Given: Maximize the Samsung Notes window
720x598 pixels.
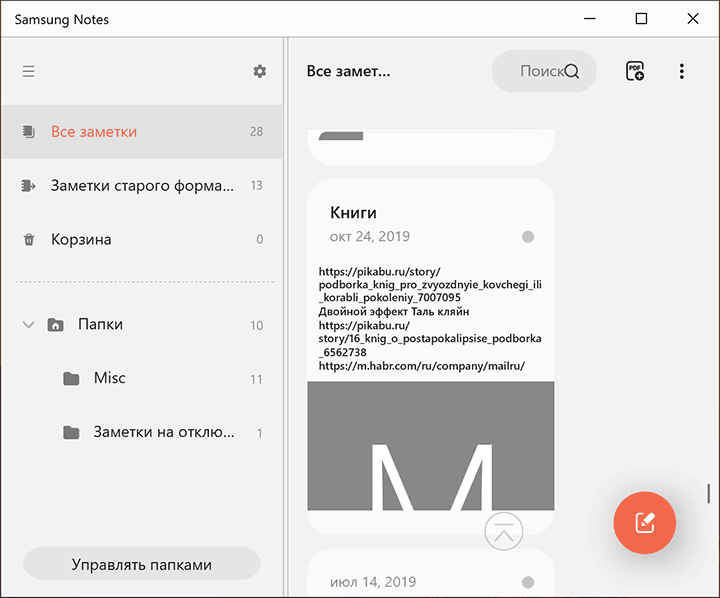Looking at the screenshot, I should [641, 19].
